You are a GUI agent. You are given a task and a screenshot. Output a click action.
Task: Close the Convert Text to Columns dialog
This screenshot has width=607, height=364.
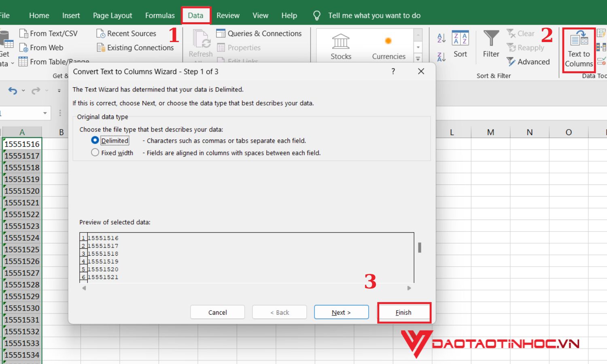pos(421,71)
